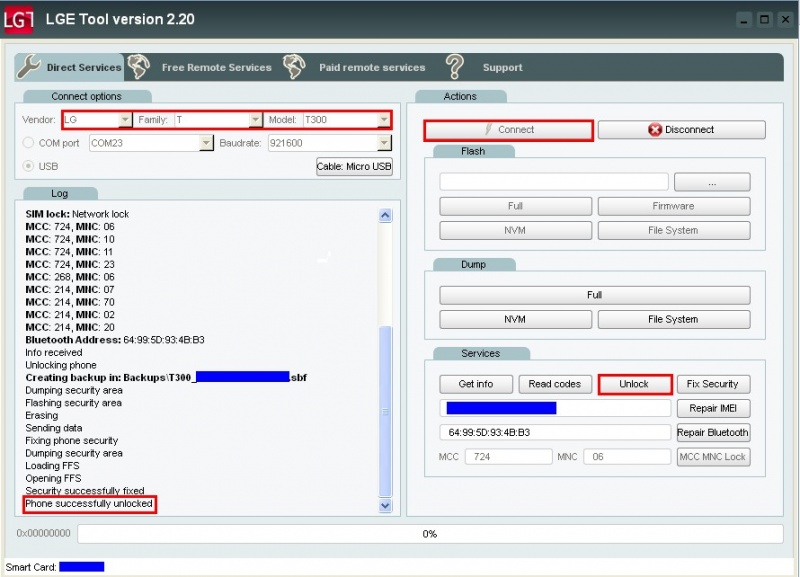Click the log scrollbar up arrow

point(385,215)
